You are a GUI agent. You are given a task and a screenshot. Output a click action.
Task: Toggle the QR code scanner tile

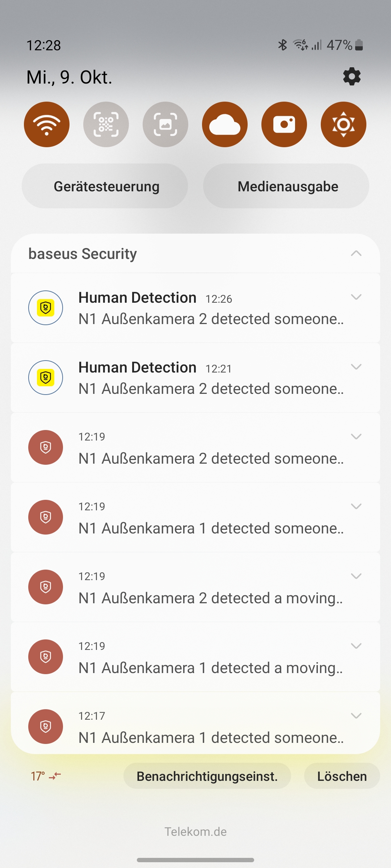click(106, 124)
